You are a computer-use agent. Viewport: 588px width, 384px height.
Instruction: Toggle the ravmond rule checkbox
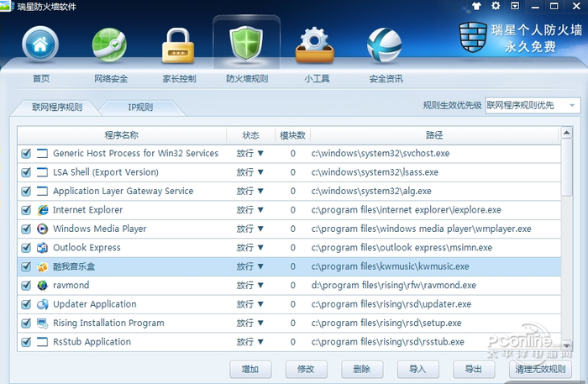[x=26, y=286]
